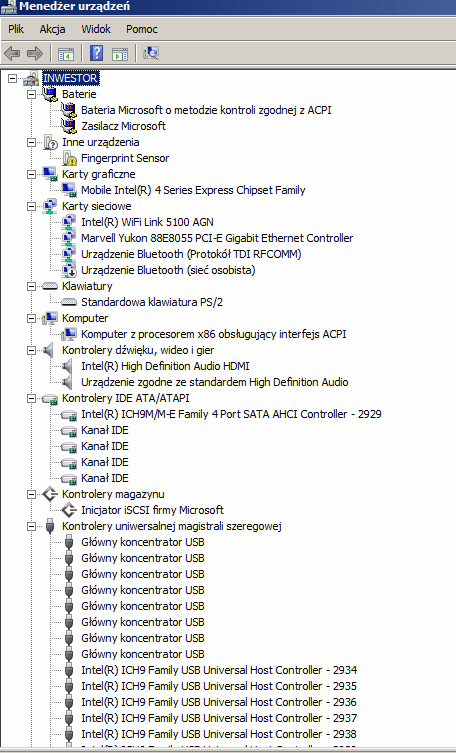Collapse the Karty sieciowe category
Image resolution: width=456 pixels, height=753 pixels.
pyautogui.click(x=31, y=206)
